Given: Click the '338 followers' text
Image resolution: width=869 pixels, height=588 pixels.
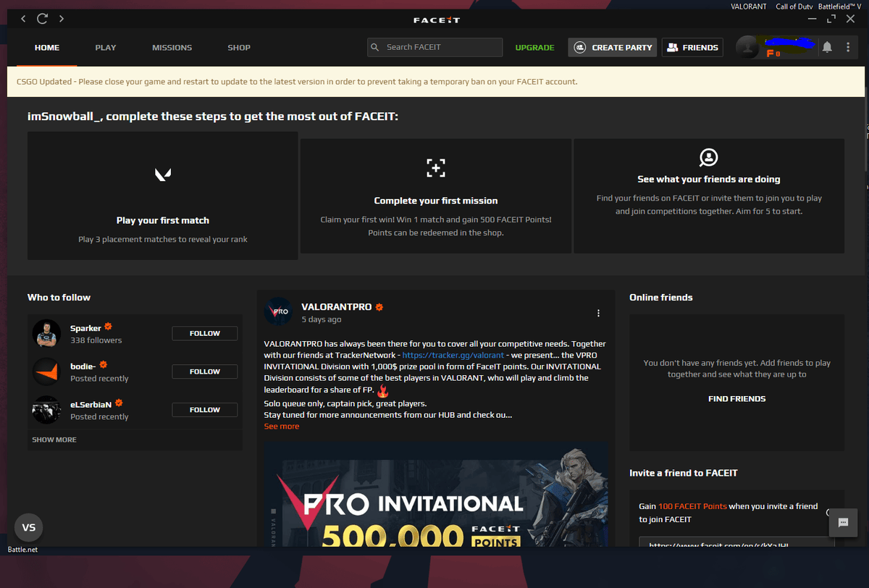Looking at the screenshot, I should click(96, 340).
